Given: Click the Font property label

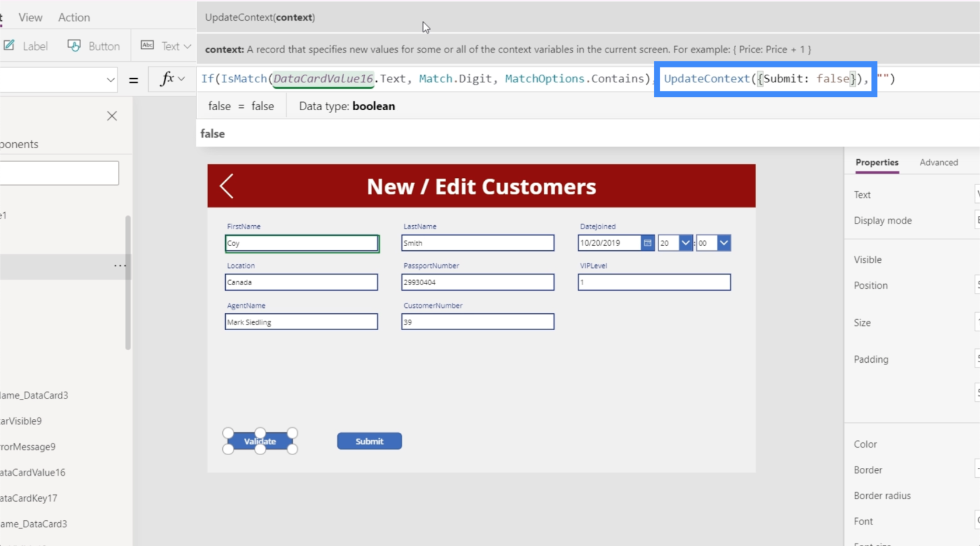Looking at the screenshot, I should [863, 521].
